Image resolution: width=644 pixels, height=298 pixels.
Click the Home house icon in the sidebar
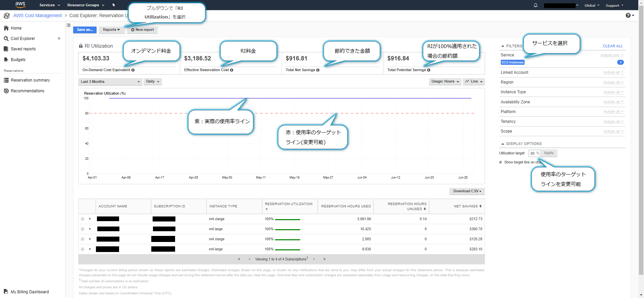6,28
